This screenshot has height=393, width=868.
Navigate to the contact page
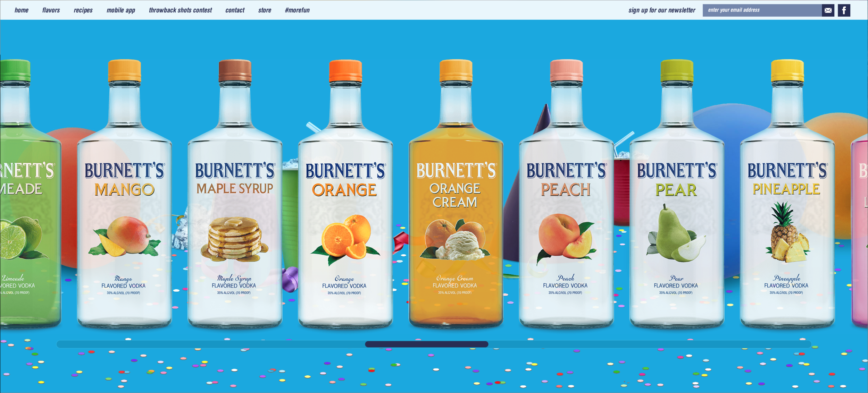pos(235,10)
